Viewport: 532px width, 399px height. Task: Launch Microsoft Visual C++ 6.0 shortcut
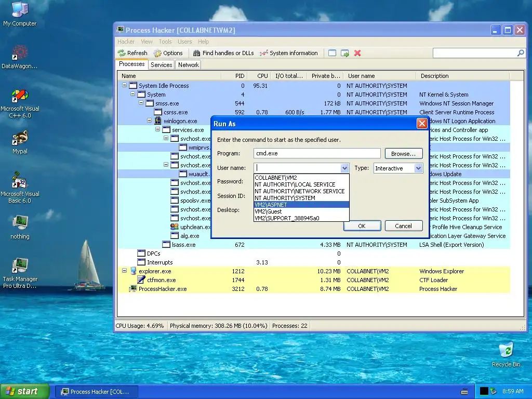click(20, 103)
